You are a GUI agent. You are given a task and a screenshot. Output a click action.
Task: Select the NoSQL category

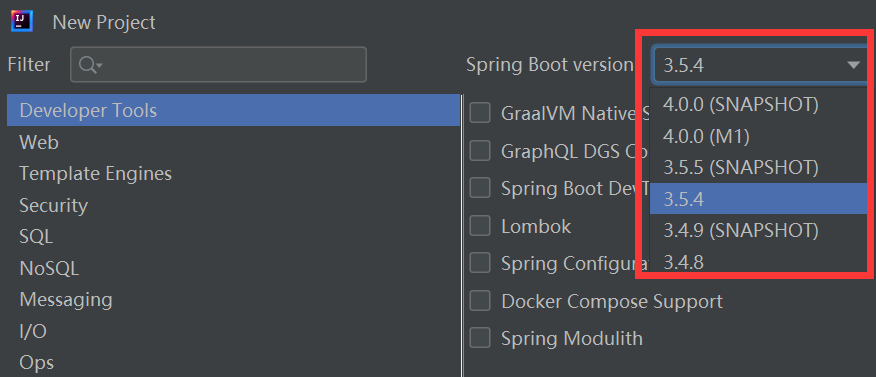pyautogui.click(x=234, y=268)
